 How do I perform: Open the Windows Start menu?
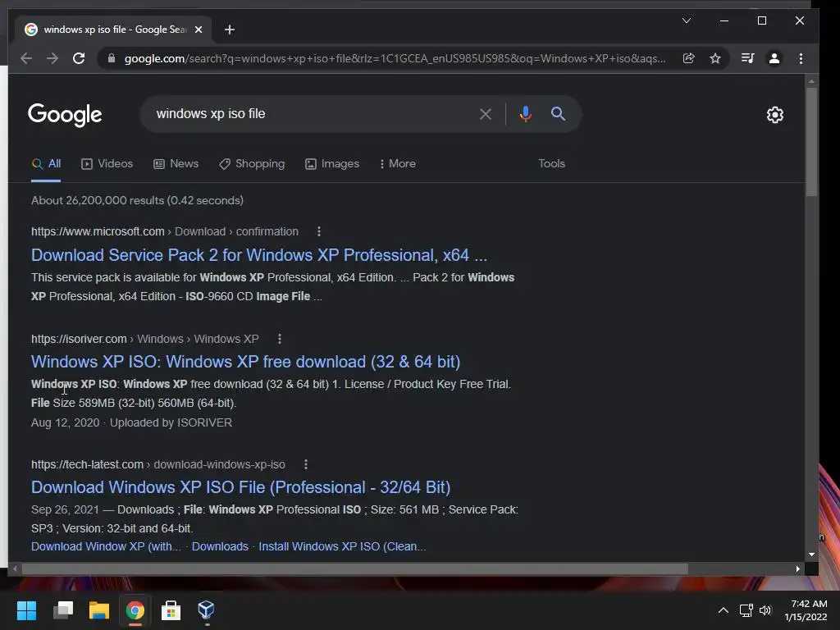[27, 610]
